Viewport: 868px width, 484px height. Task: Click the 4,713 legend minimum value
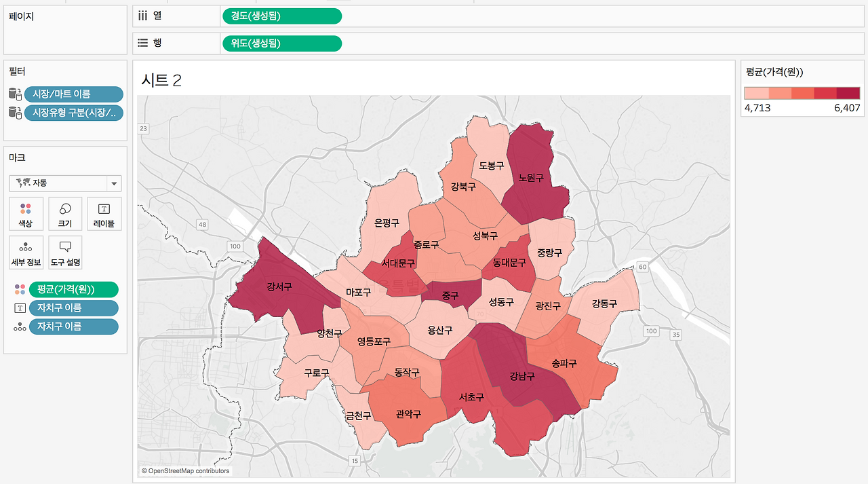(757, 107)
